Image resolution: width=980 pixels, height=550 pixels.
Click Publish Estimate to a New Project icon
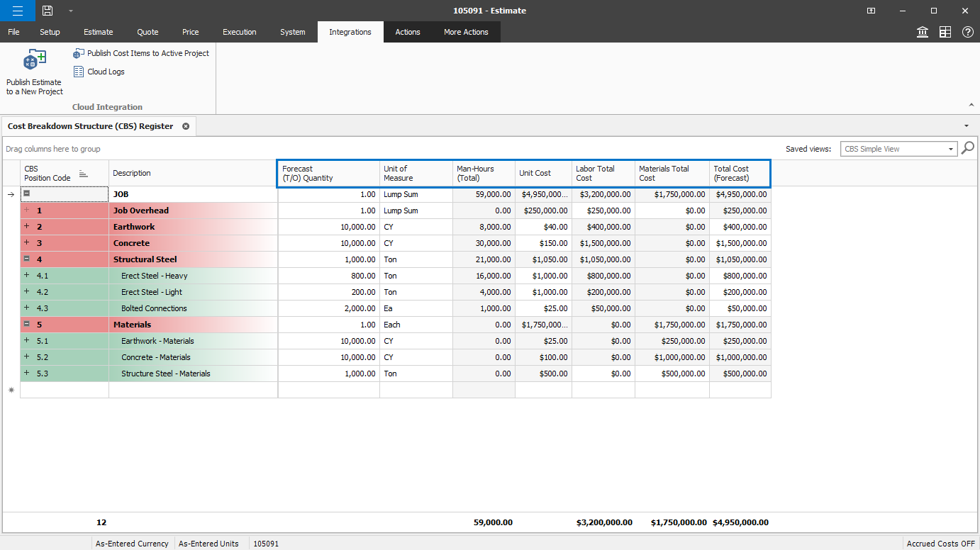(34, 60)
